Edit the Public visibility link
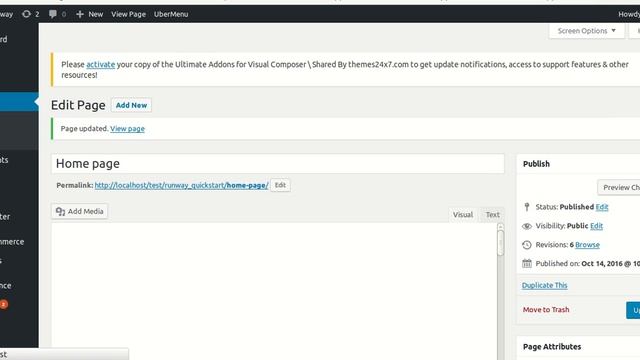 coord(596,226)
